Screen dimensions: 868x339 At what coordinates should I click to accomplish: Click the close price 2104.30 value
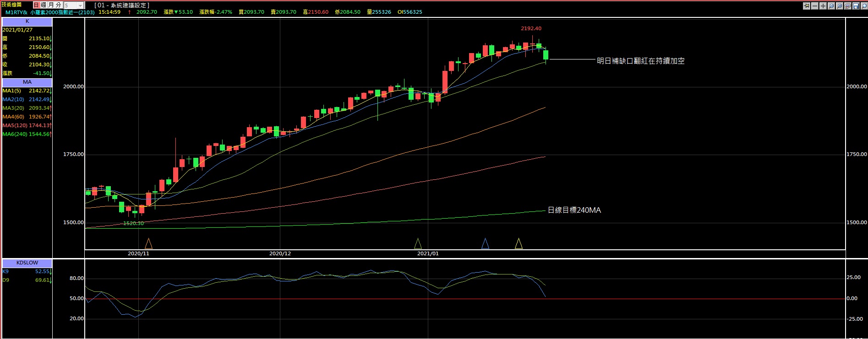(x=39, y=65)
